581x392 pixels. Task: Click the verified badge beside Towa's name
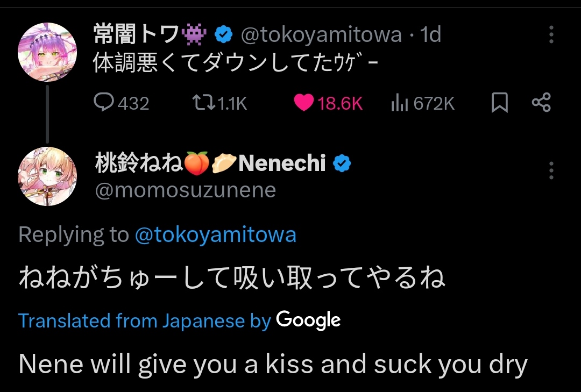224,35
